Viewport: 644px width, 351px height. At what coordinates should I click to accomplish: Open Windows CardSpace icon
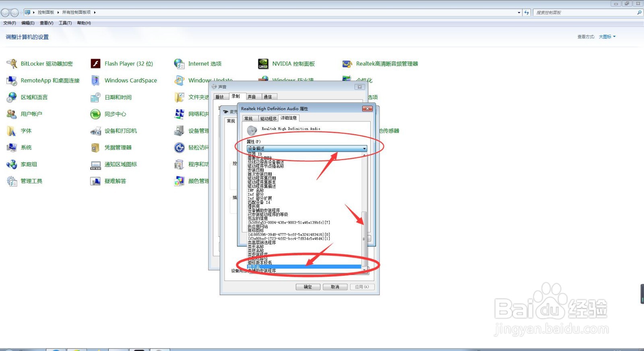95,80
